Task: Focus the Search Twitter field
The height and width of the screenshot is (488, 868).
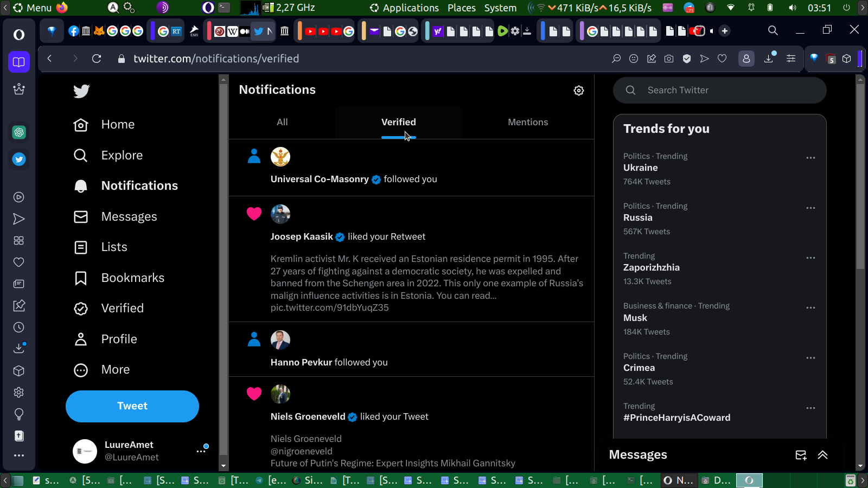Action: pos(720,91)
